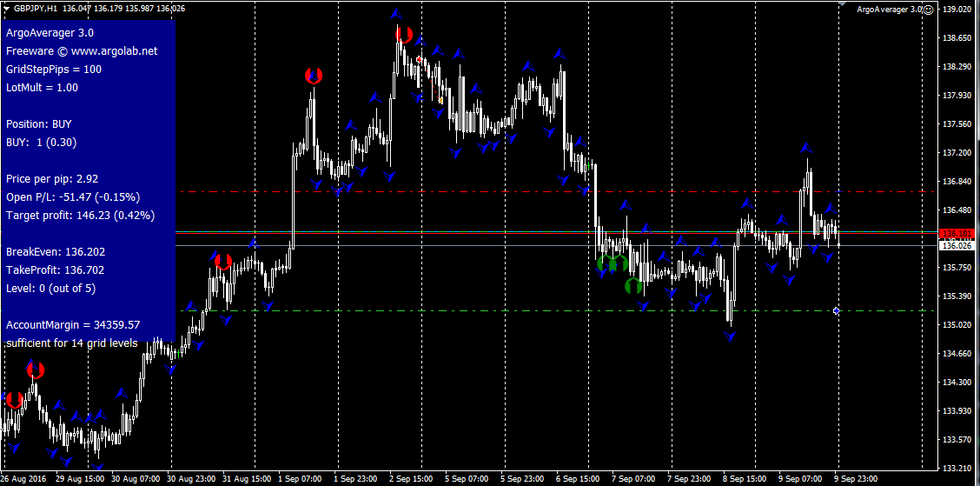The image size is (980, 486).
Task: Click the orange order-close arrow on the dotted trade line
Action: pyautogui.click(x=440, y=100)
